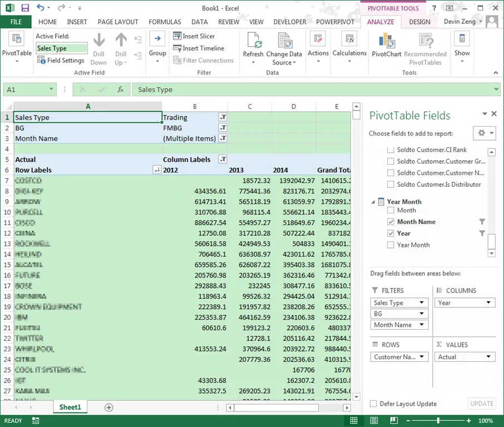504x427 pixels.
Task: Click zoom in plus button
Action: click(x=468, y=420)
